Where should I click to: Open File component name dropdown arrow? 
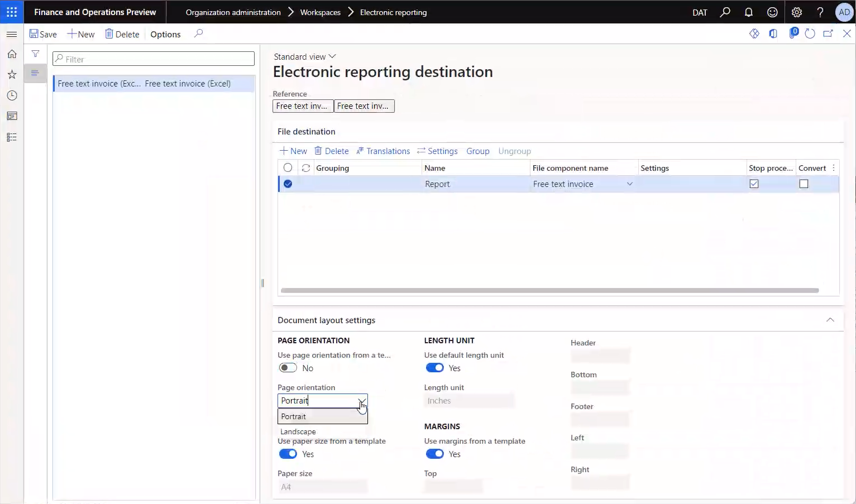[629, 184]
